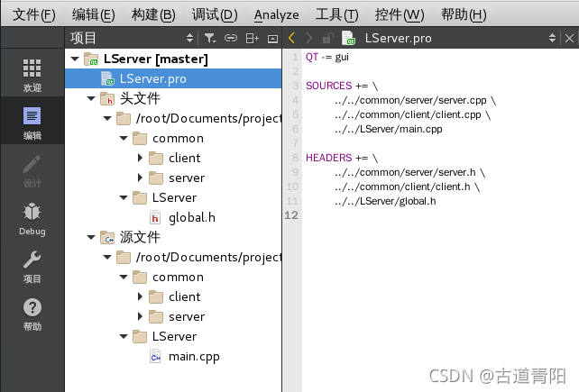Open the Design mode
The width and height of the screenshot is (579, 392).
[32, 171]
